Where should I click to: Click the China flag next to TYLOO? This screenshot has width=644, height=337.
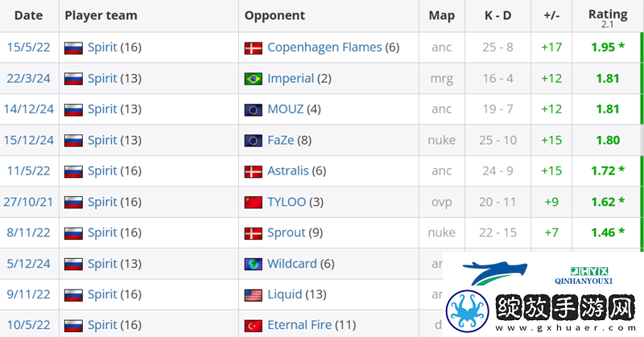point(253,203)
